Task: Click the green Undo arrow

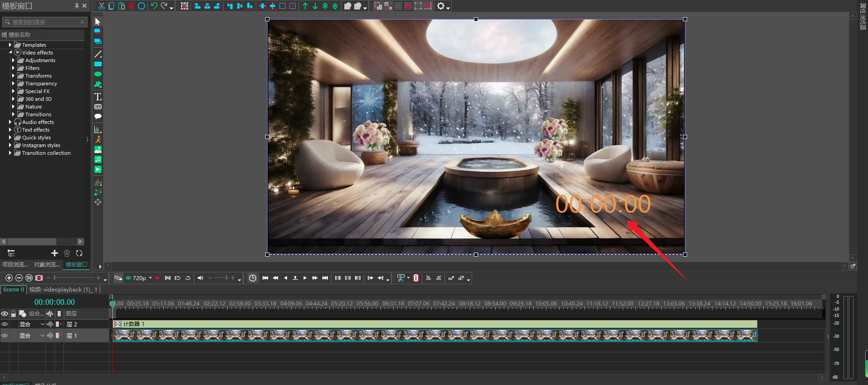Action: pyautogui.click(x=154, y=6)
